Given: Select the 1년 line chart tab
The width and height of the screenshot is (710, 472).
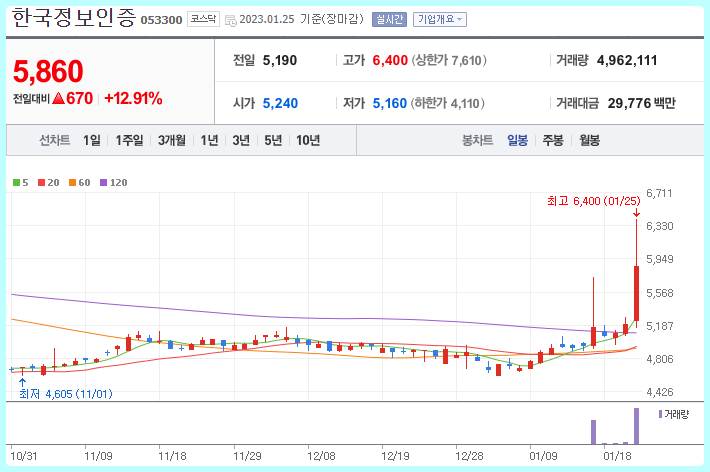Looking at the screenshot, I should point(209,140).
